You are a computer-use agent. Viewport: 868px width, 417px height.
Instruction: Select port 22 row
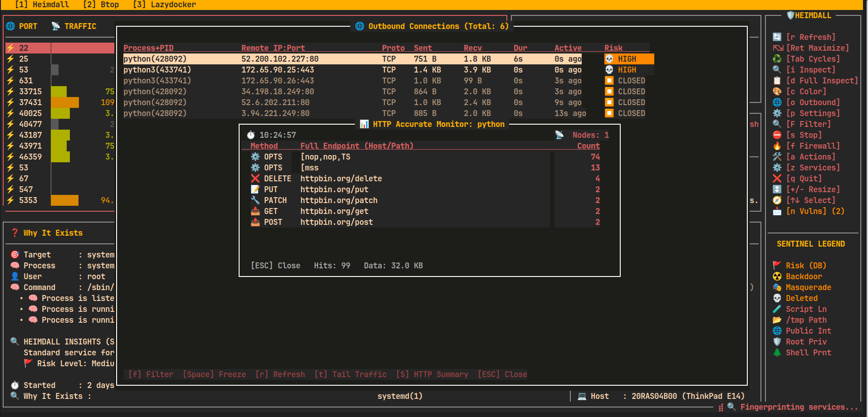[x=59, y=48]
